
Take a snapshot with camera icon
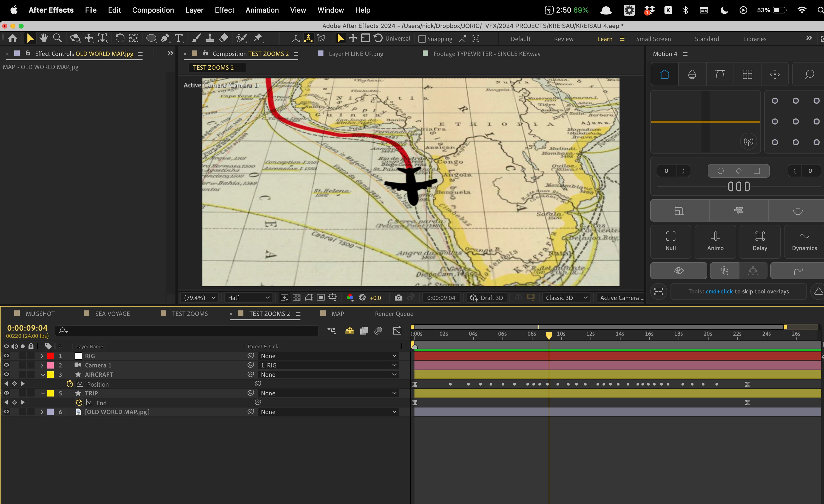pos(398,298)
